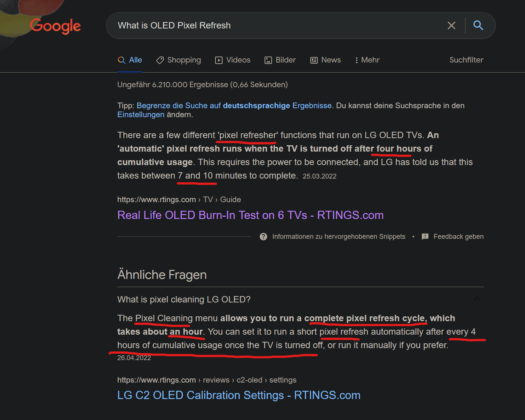Open 'Real Life OLED Burn-In Test on 6 TVs' result
The width and height of the screenshot is (525, 420).
(x=250, y=215)
